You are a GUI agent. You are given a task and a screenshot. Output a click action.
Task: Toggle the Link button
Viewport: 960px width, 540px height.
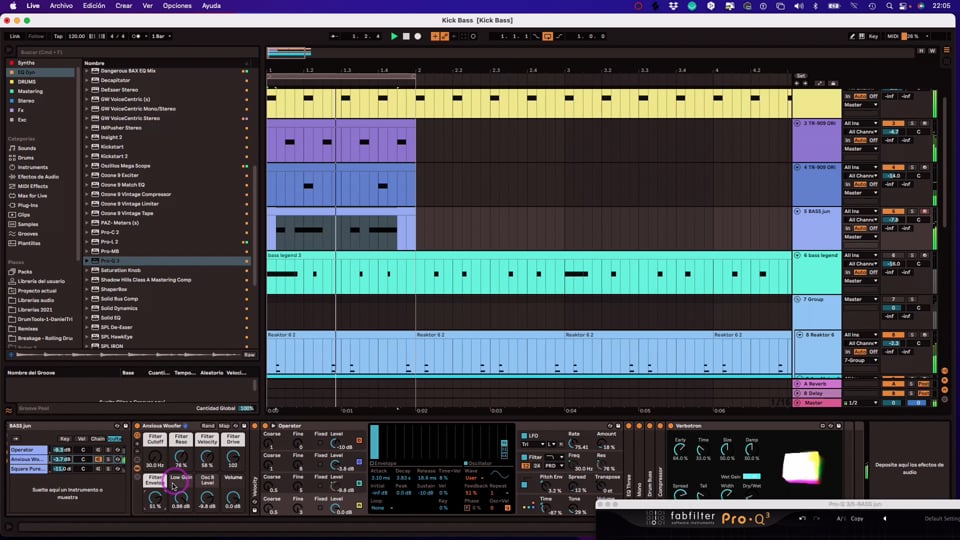(x=15, y=36)
